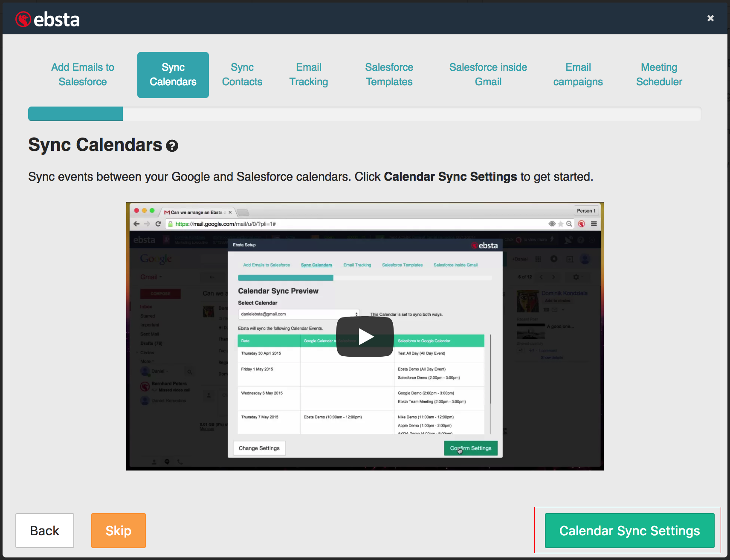Image resolution: width=730 pixels, height=560 pixels.
Task: Click the Change Settings button in video
Action: (x=259, y=448)
